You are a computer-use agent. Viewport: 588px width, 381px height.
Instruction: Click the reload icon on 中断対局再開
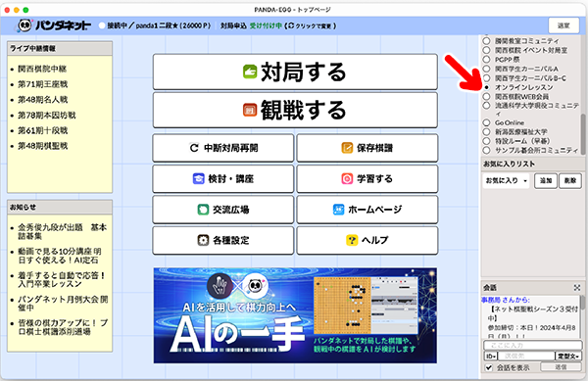194,148
